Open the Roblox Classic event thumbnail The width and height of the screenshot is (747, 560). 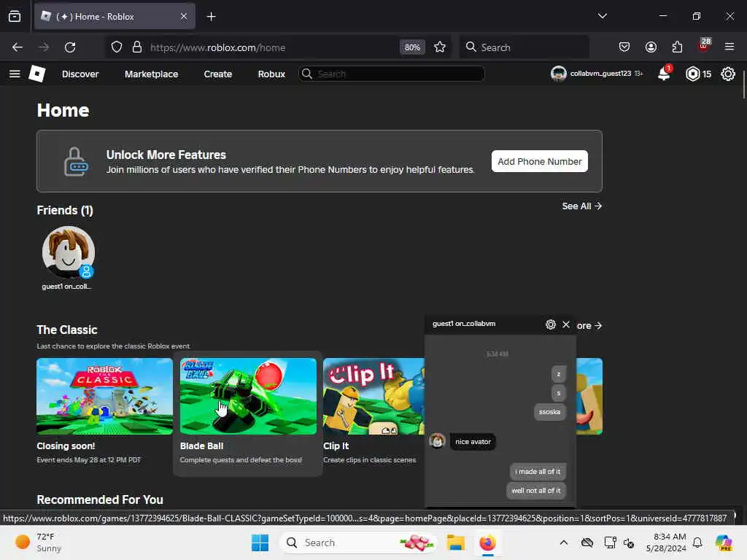point(105,396)
